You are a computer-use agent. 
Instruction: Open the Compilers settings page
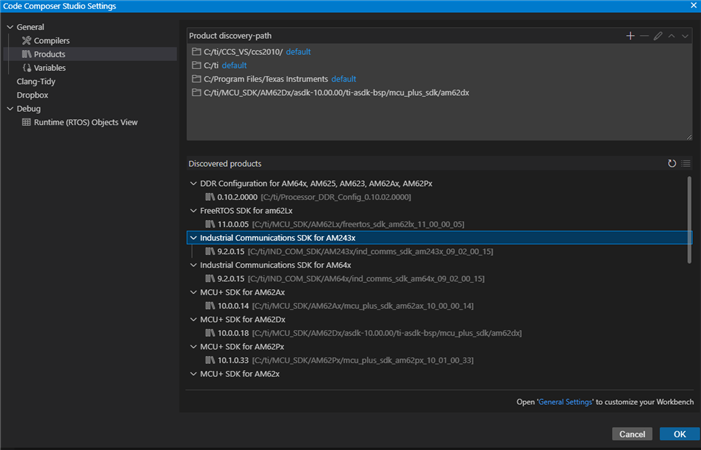(x=90, y=41)
